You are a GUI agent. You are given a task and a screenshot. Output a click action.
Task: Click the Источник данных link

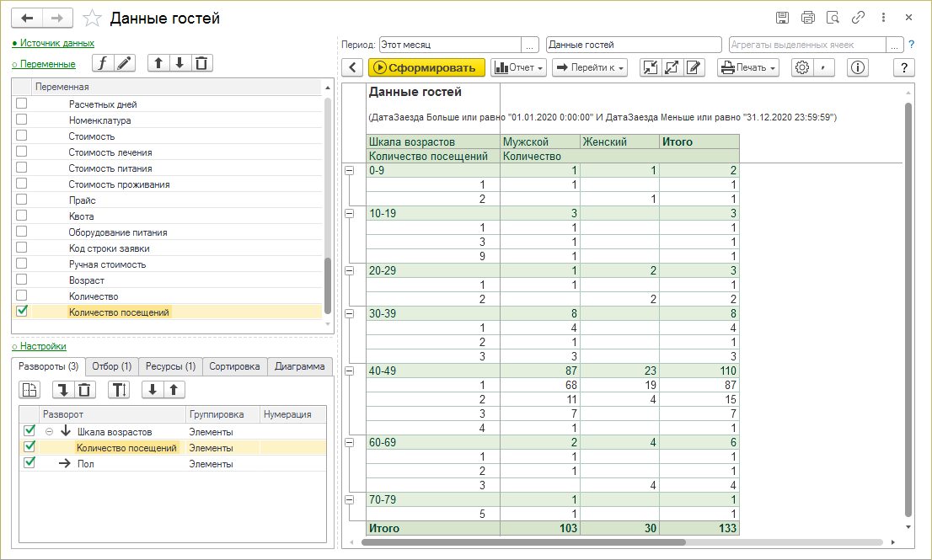coord(56,43)
